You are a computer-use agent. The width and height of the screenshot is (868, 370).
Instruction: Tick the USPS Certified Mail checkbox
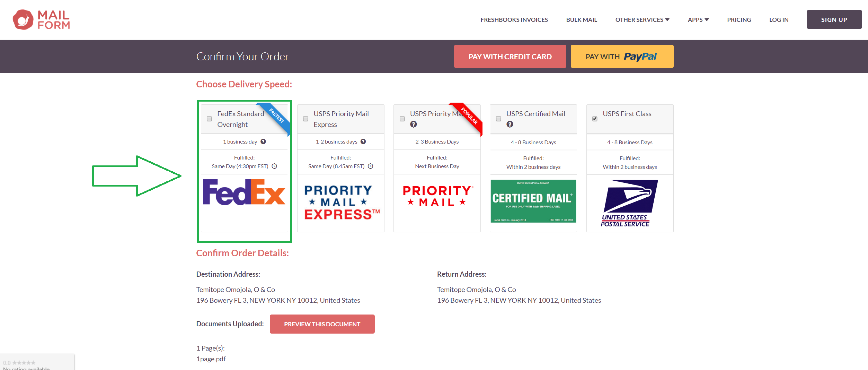point(498,119)
